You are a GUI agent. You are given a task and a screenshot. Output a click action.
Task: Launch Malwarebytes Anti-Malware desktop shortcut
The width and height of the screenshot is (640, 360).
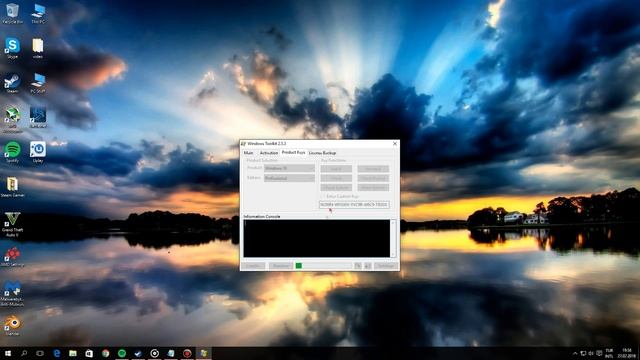click(x=12, y=293)
